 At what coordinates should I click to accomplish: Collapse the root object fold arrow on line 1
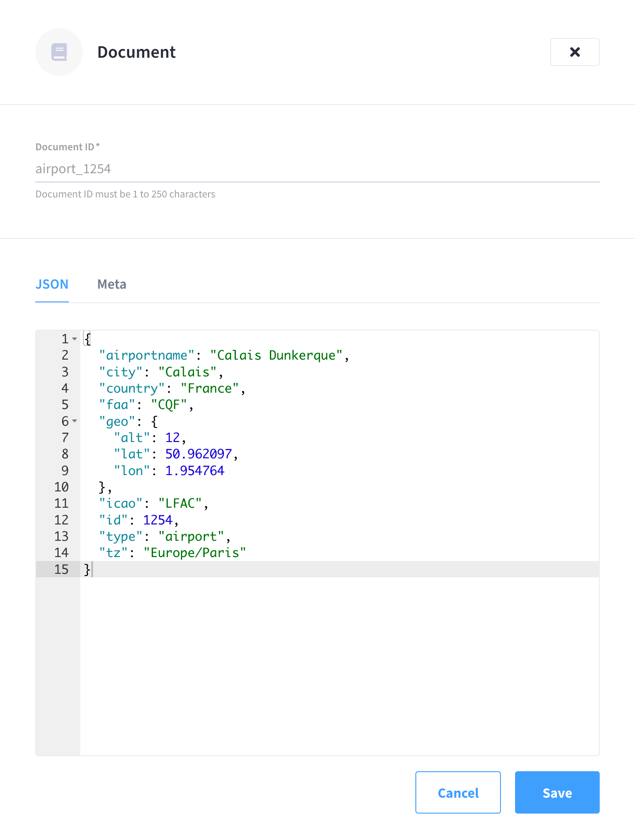click(x=75, y=339)
